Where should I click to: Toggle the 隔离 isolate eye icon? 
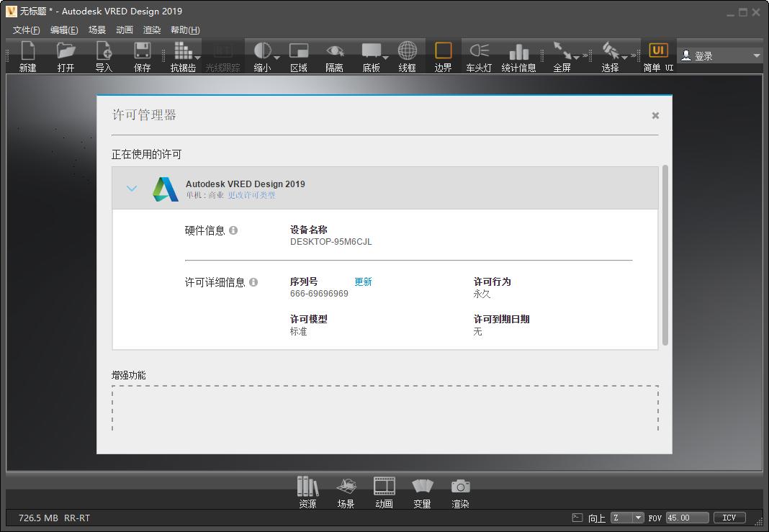click(x=335, y=50)
